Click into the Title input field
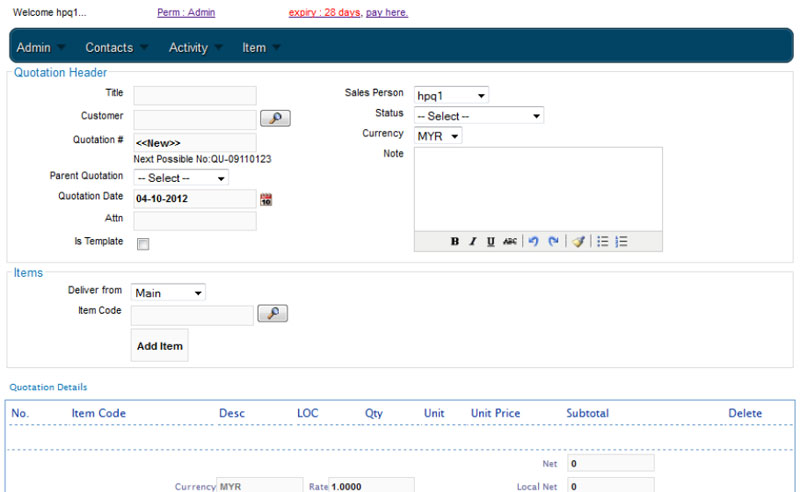 click(x=195, y=95)
